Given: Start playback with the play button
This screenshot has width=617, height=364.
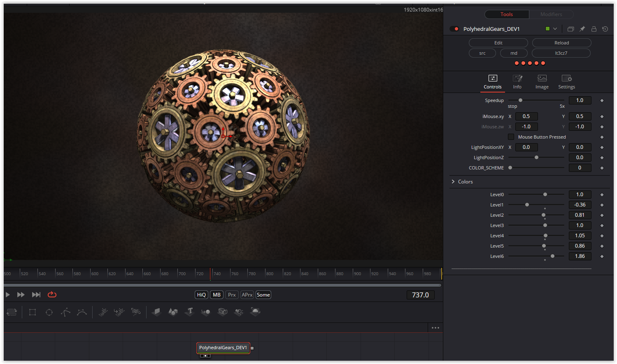Looking at the screenshot, I should [7, 294].
